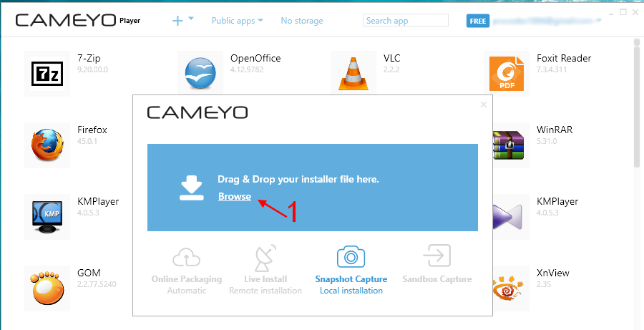Click the Snapshot Capture label
The image size is (644, 330).
click(351, 279)
